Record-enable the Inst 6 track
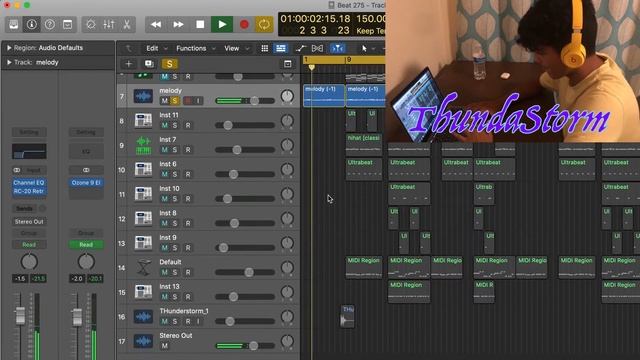640x360 pixels. tap(188, 174)
